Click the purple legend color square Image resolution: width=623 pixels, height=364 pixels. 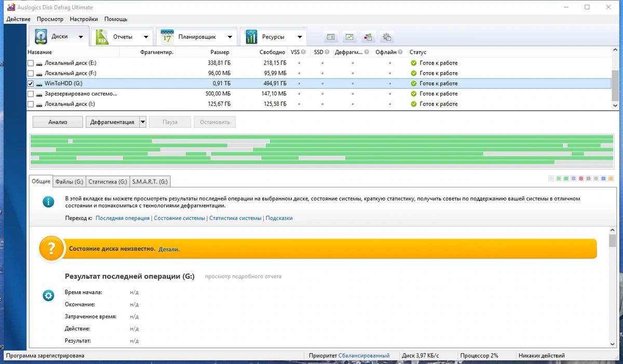tap(574, 179)
